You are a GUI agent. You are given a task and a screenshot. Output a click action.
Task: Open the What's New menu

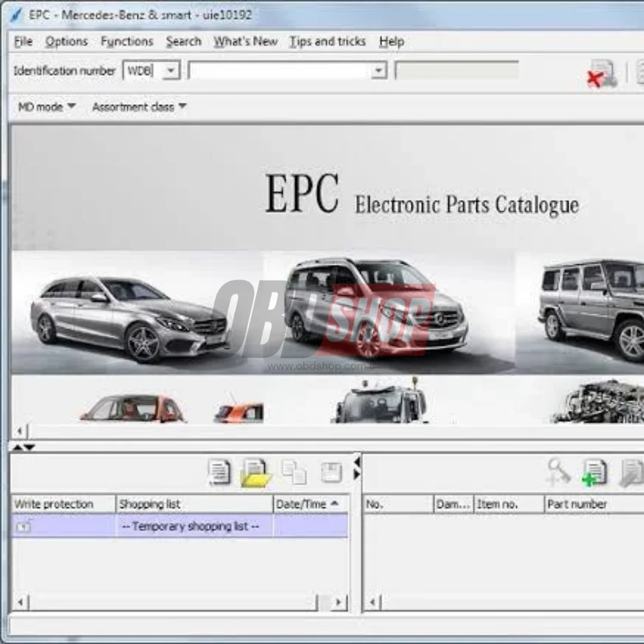coord(245,41)
